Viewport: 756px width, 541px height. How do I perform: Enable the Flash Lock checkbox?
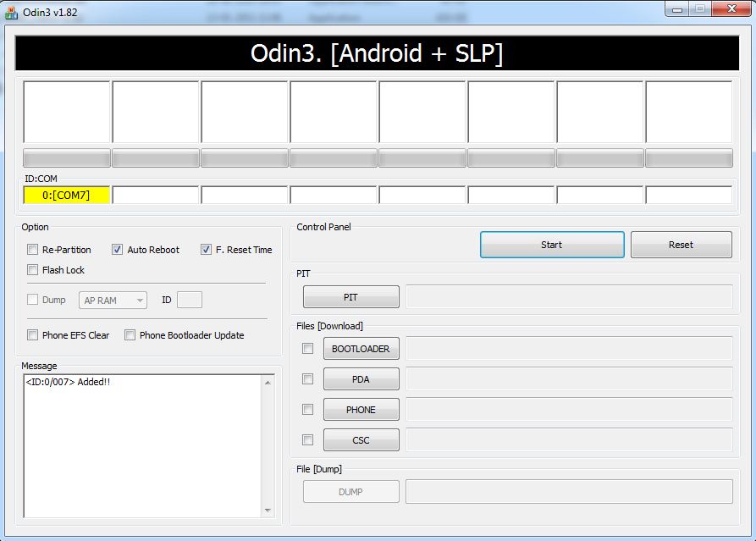coord(33,270)
